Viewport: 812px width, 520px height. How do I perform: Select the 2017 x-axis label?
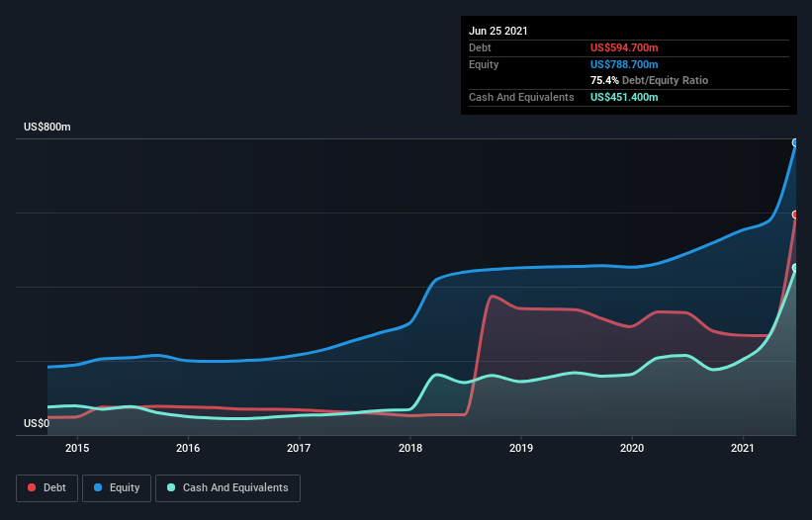[x=299, y=448]
